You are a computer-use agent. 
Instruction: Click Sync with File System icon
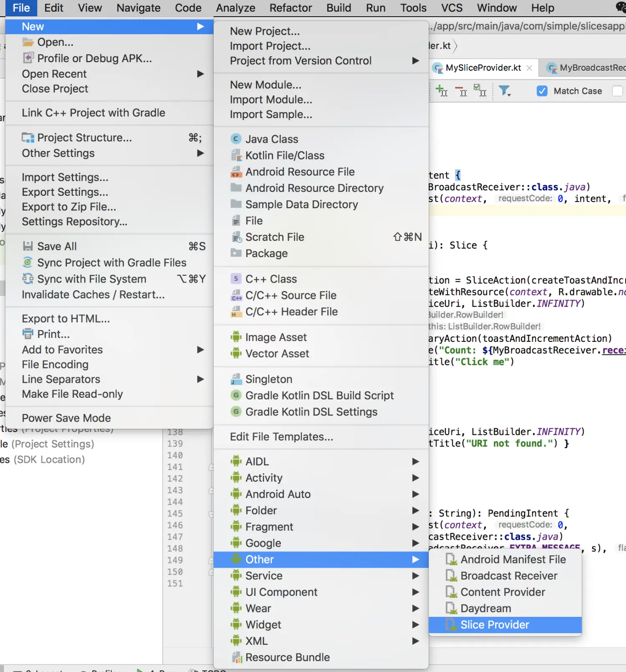click(x=28, y=279)
